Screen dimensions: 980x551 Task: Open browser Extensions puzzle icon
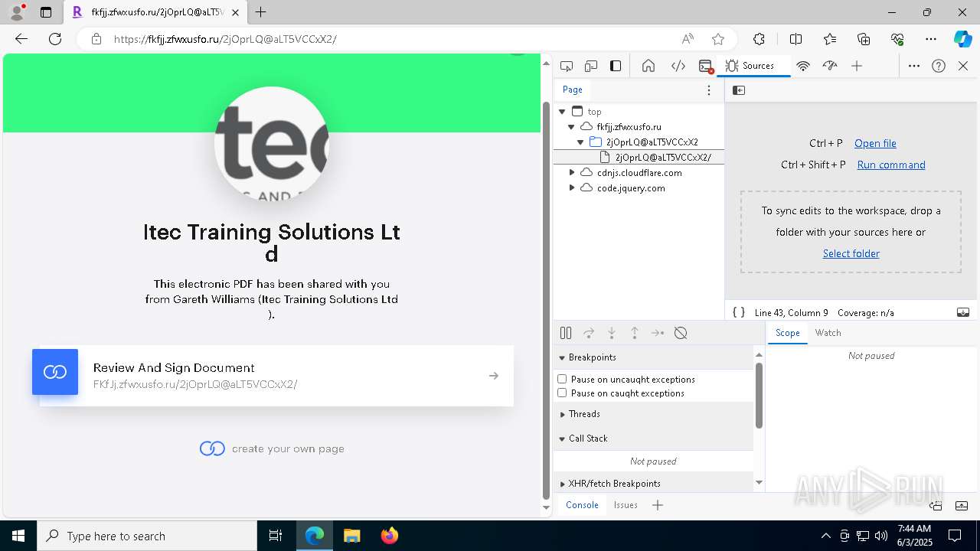click(x=759, y=39)
